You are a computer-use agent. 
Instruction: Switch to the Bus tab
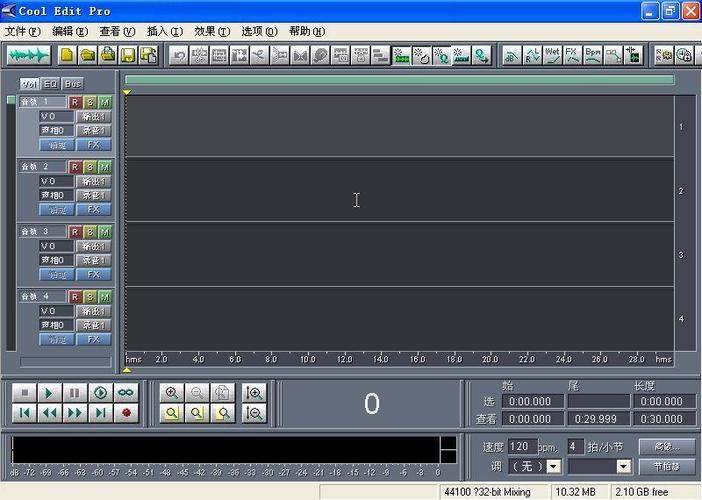[x=73, y=84]
